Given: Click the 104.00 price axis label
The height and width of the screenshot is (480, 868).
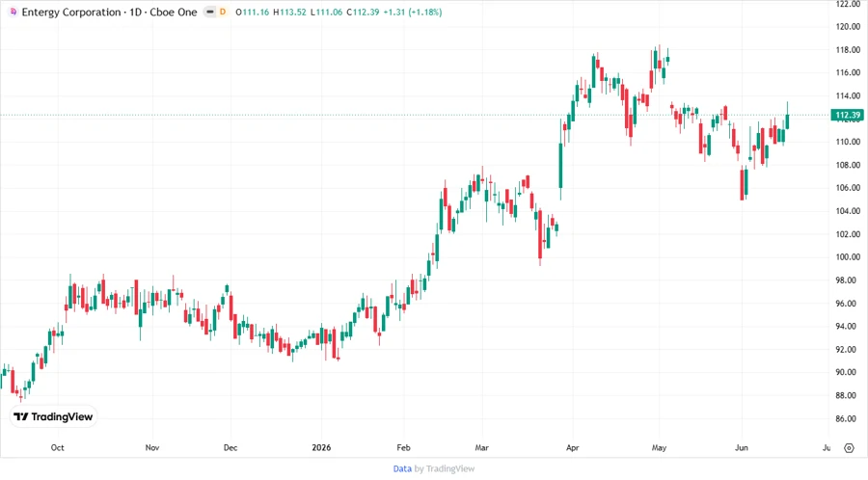Looking at the screenshot, I should tap(848, 211).
